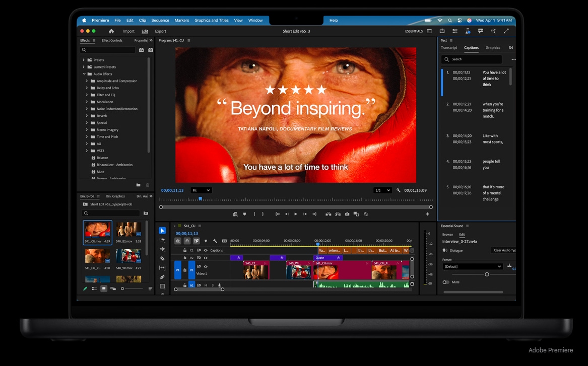The width and height of the screenshot is (588, 366).
Task: Click the timeline closed captions CC icon
Action: pyautogui.click(x=224, y=241)
